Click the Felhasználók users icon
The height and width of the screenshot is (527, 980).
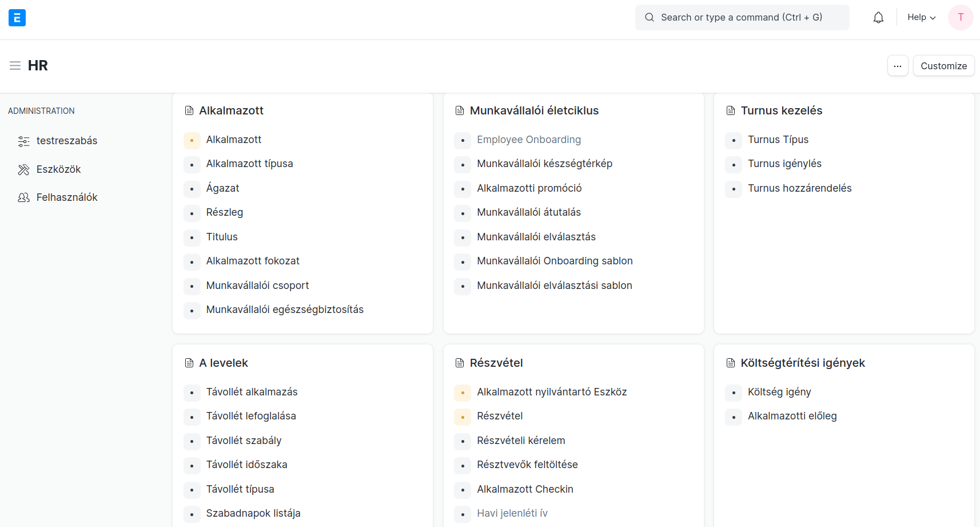coord(23,197)
